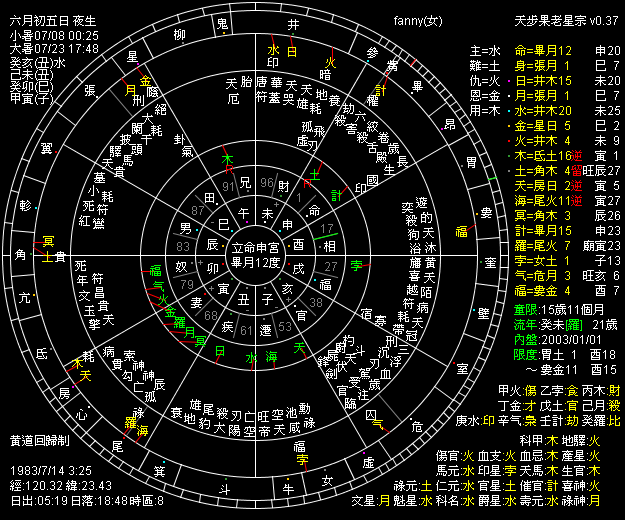Click the yellow 月 marker above 刑
The width and height of the screenshot is (625, 520).
click(130, 89)
